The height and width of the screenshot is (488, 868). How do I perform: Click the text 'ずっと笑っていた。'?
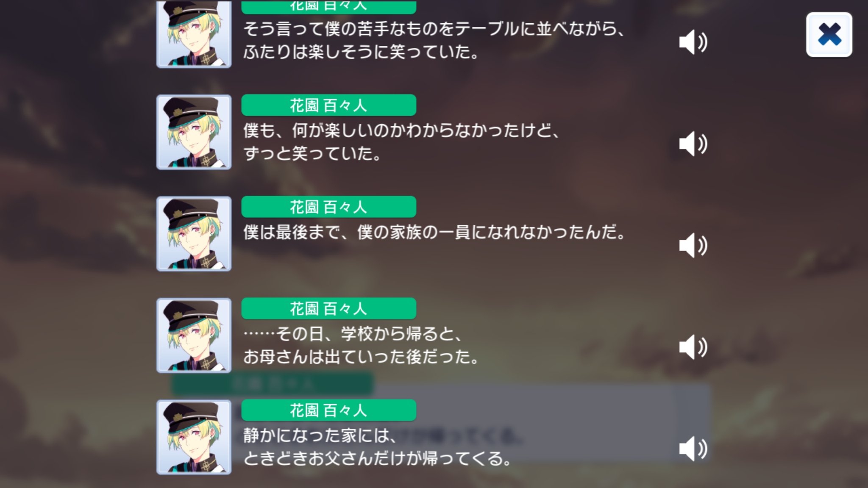[312, 153]
